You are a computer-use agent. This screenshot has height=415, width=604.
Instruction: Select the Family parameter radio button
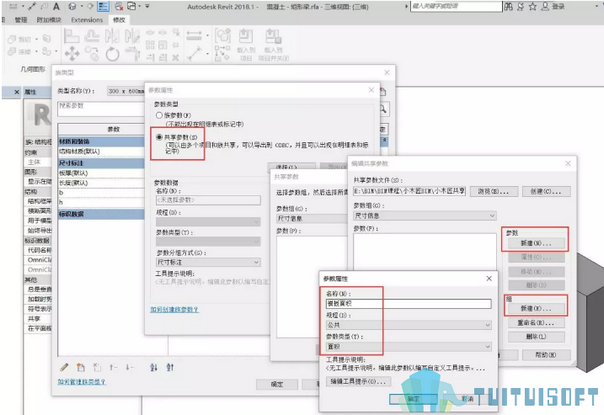click(159, 115)
